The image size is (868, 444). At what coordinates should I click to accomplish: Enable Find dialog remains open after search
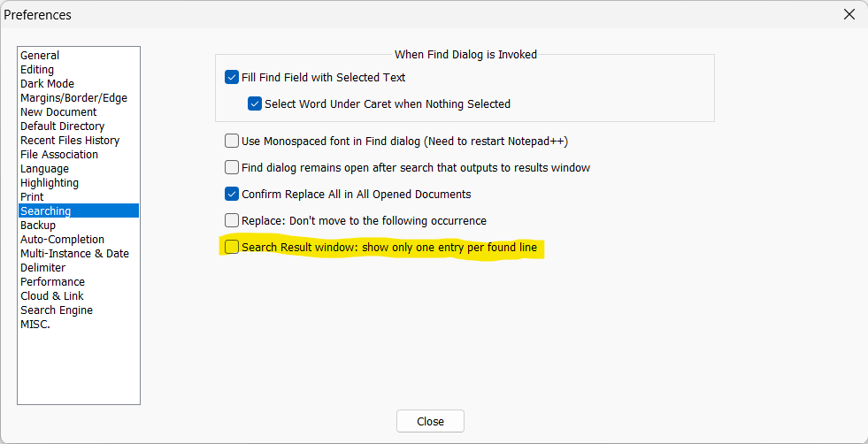(x=232, y=167)
